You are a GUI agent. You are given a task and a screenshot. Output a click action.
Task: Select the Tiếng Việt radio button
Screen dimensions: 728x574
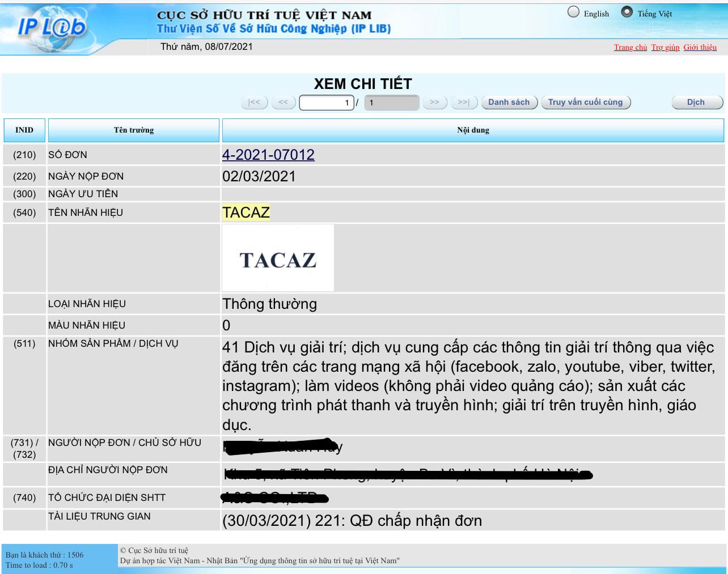pyautogui.click(x=627, y=12)
